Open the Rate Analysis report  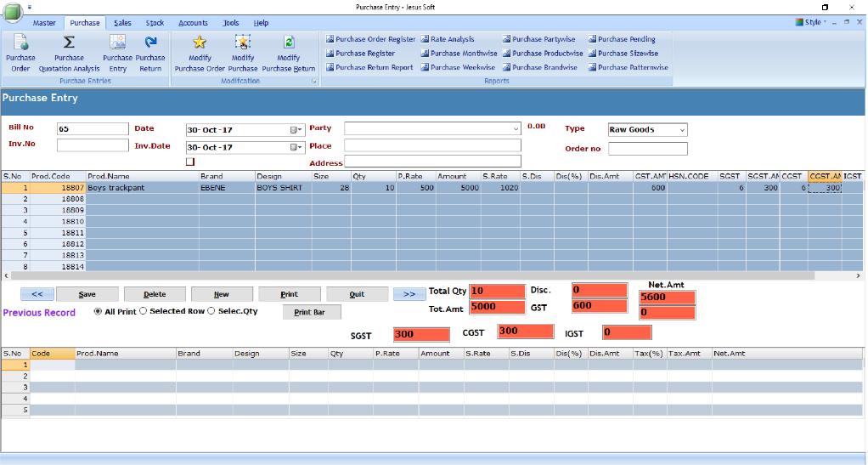coord(453,39)
